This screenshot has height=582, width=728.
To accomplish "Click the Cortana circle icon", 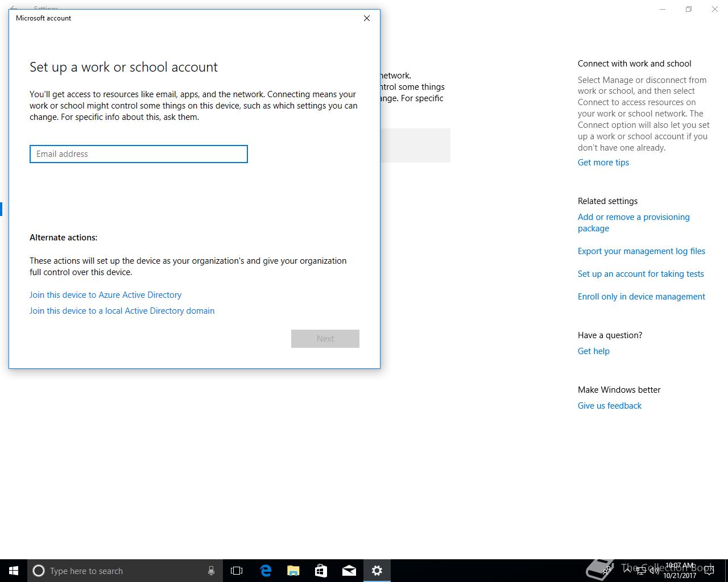I will [39, 571].
